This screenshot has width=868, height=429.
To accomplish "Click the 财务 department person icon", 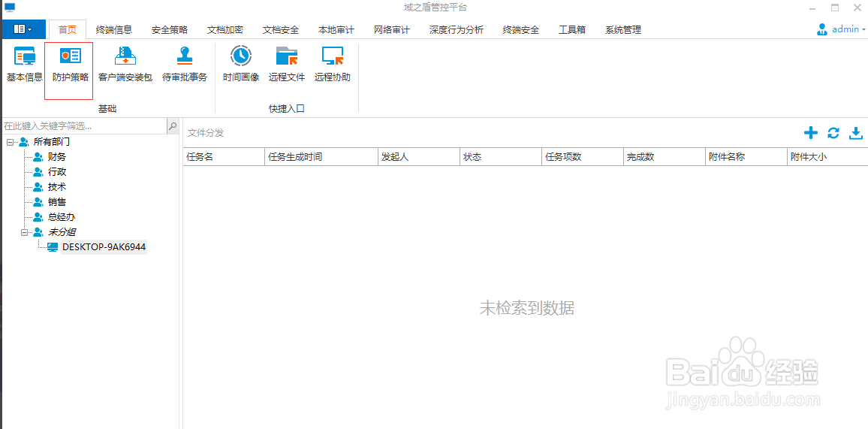I will pyautogui.click(x=38, y=157).
